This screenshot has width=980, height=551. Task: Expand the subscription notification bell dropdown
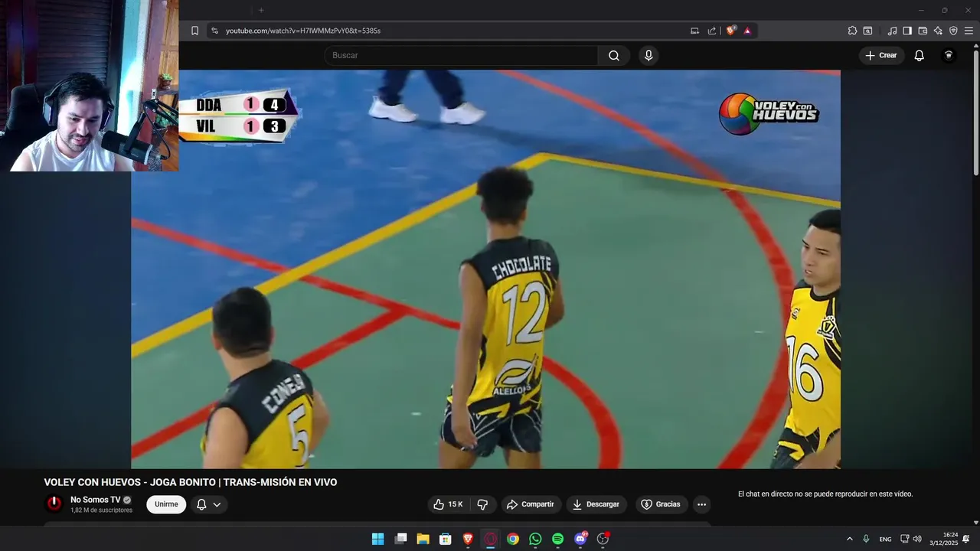point(209,504)
